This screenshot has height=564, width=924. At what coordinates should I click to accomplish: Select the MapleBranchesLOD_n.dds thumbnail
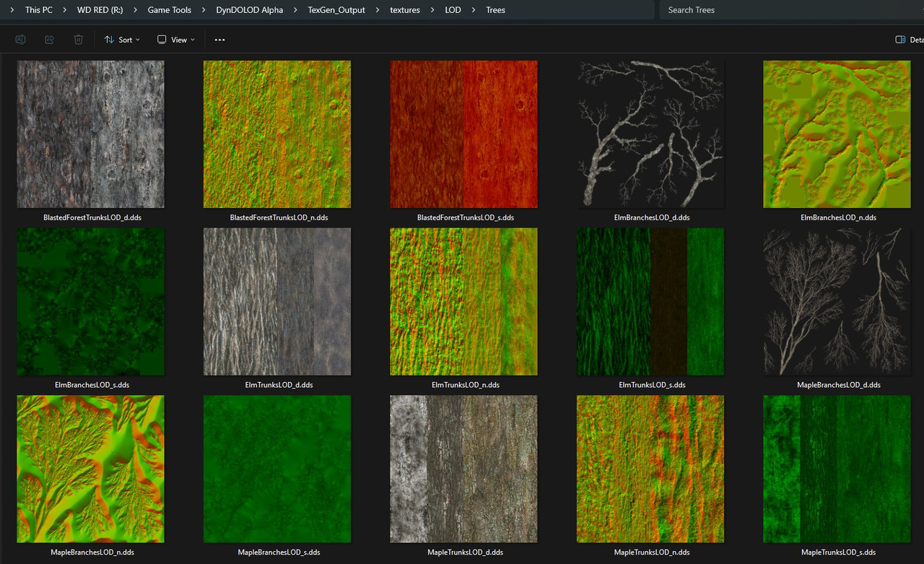90,469
